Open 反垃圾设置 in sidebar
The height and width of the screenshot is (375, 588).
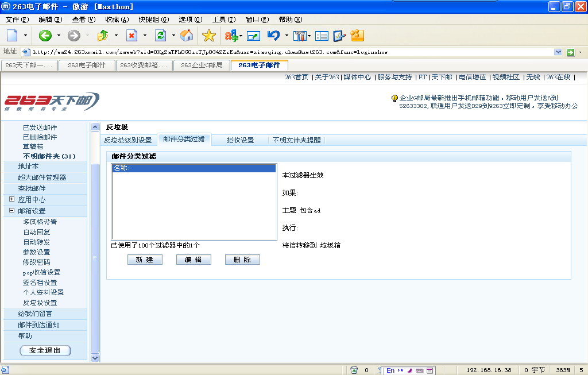(40, 303)
